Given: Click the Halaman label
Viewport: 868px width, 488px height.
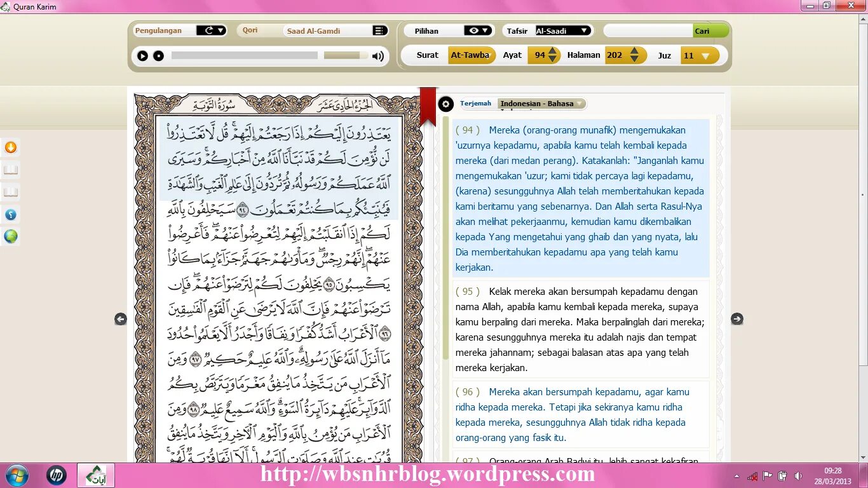Looking at the screenshot, I should 584,55.
